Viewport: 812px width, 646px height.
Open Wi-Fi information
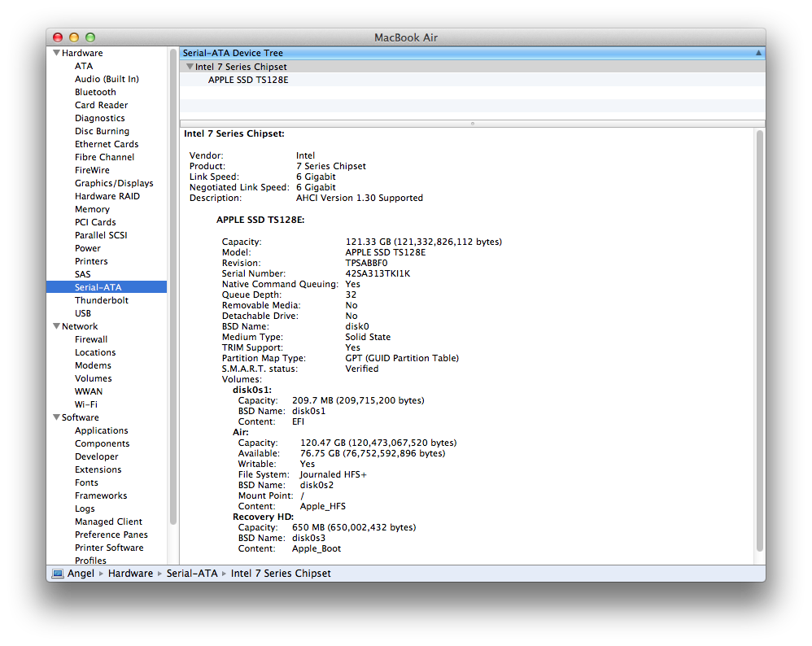[86, 404]
